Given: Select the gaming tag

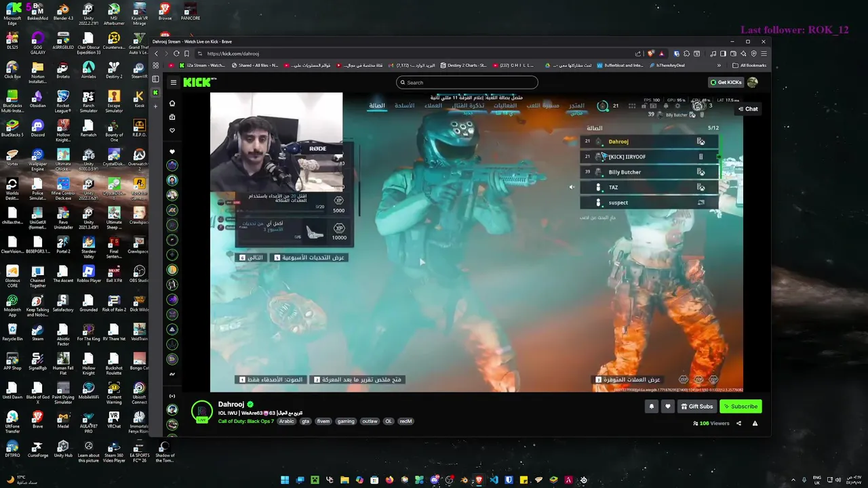Looking at the screenshot, I should [346, 421].
